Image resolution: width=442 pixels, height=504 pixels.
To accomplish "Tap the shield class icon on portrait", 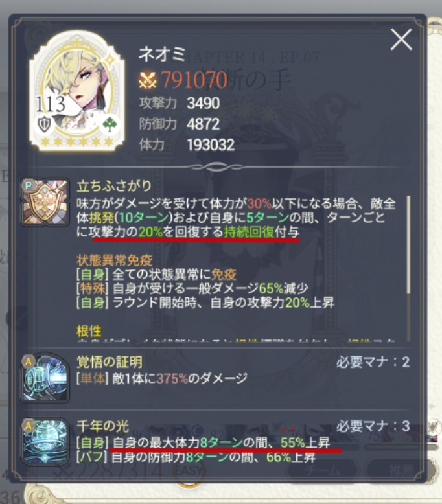I will (x=45, y=124).
